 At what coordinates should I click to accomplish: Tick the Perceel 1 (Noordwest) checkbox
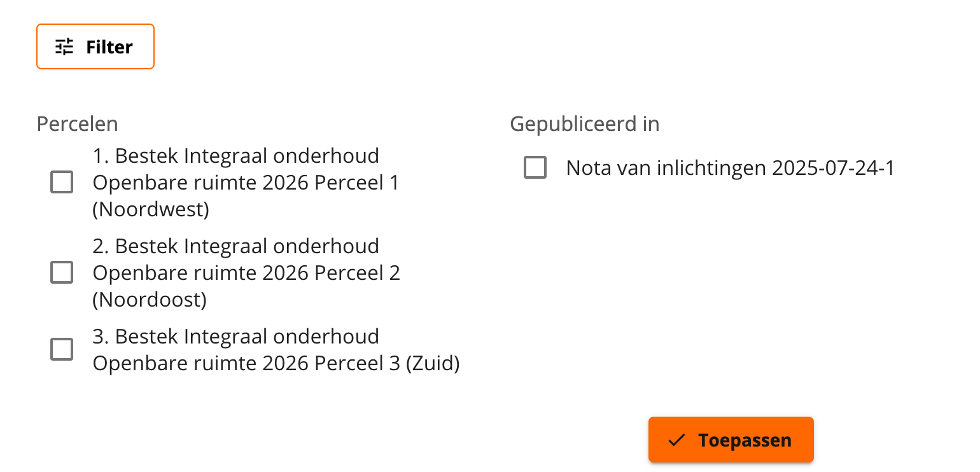point(62,183)
